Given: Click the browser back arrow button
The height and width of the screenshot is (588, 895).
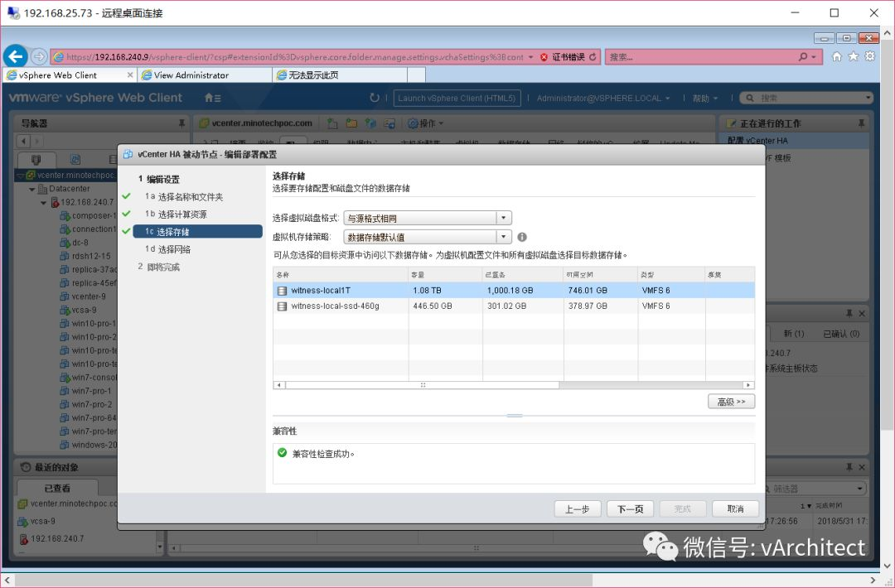Looking at the screenshot, I should (x=16, y=56).
